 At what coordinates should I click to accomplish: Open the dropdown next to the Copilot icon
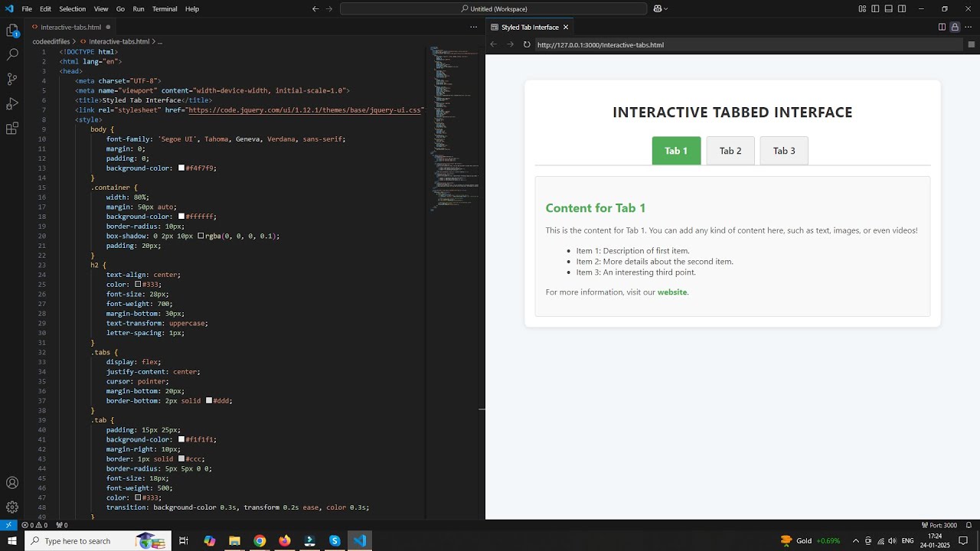666,8
